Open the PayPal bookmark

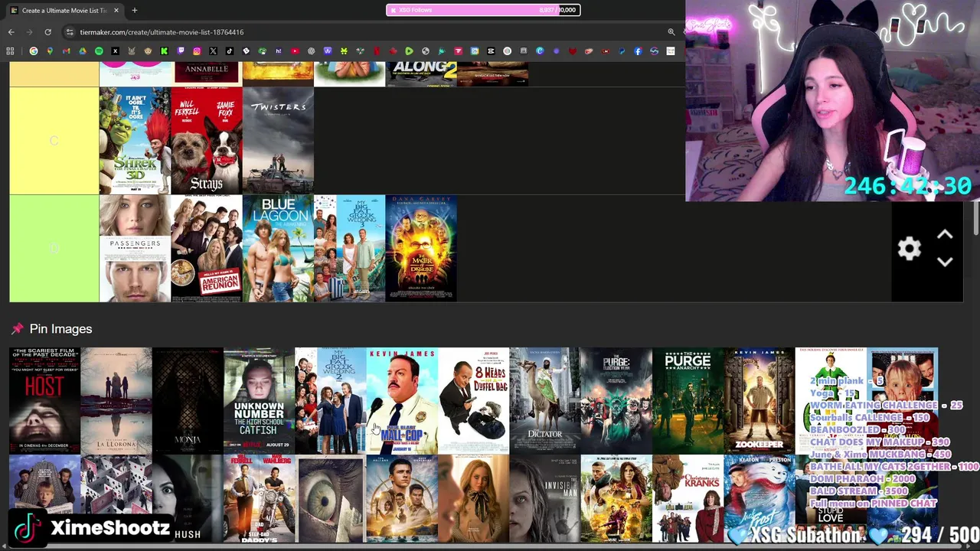[621, 51]
